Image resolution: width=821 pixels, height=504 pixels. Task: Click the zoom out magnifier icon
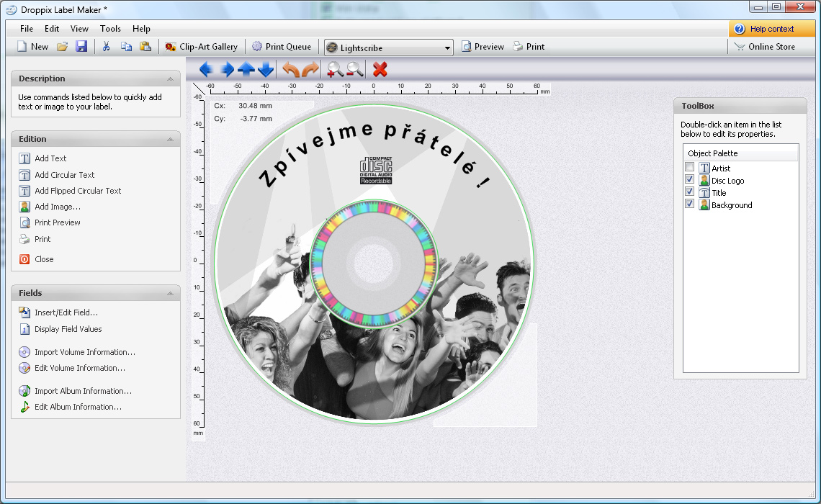tap(354, 69)
